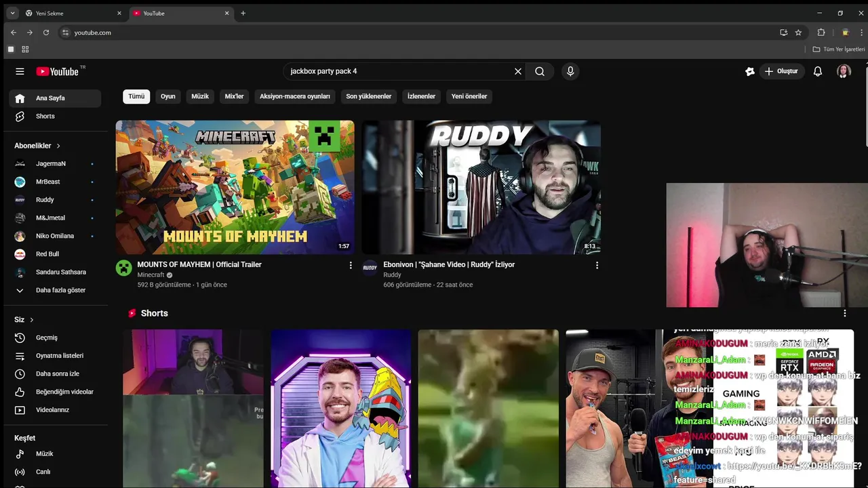Open Canlı live section
Viewport: 868px width, 488px height.
(55, 472)
